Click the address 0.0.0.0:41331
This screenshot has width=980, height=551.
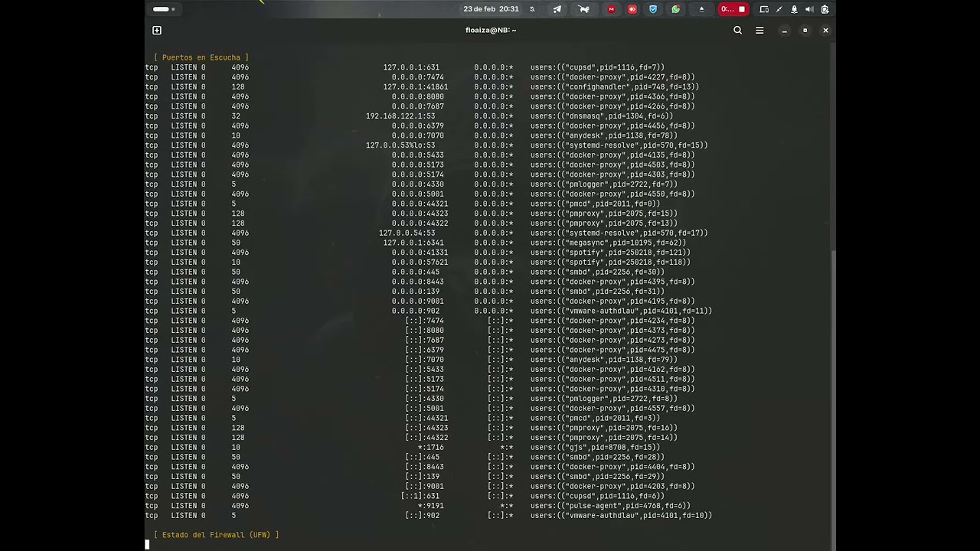tap(420, 253)
